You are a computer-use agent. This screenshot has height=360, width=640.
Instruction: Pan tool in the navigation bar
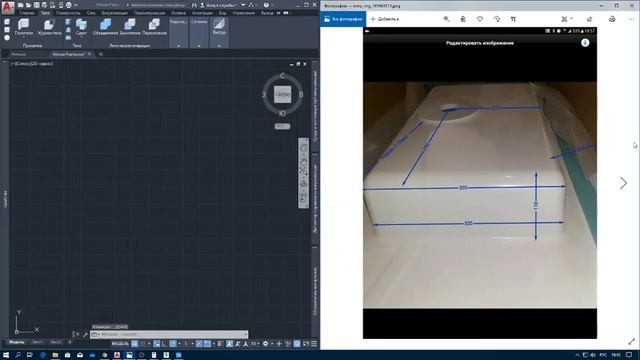click(303, 161)
